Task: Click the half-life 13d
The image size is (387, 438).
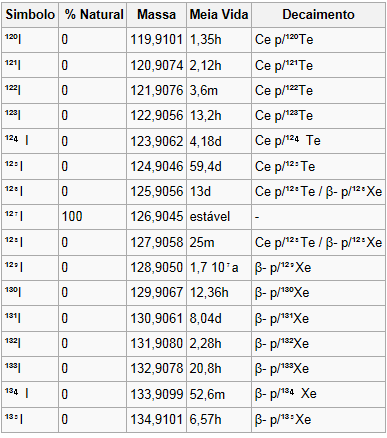Action: click(x=200, y=192)
